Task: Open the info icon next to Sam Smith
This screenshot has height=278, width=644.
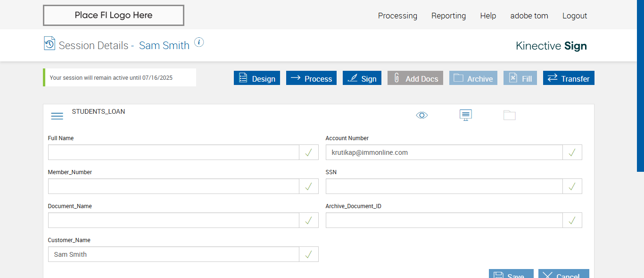Action: tap(199, 42)
